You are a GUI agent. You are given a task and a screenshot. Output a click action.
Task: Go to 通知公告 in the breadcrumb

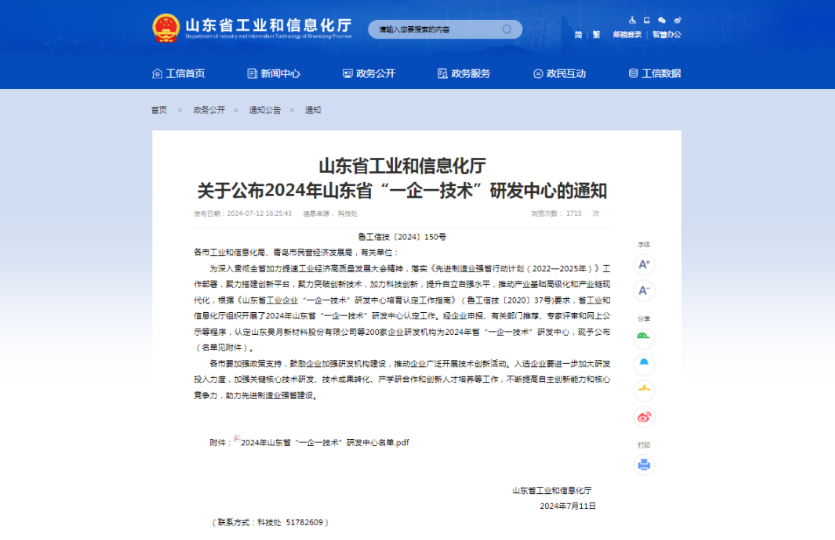[265, 110]
